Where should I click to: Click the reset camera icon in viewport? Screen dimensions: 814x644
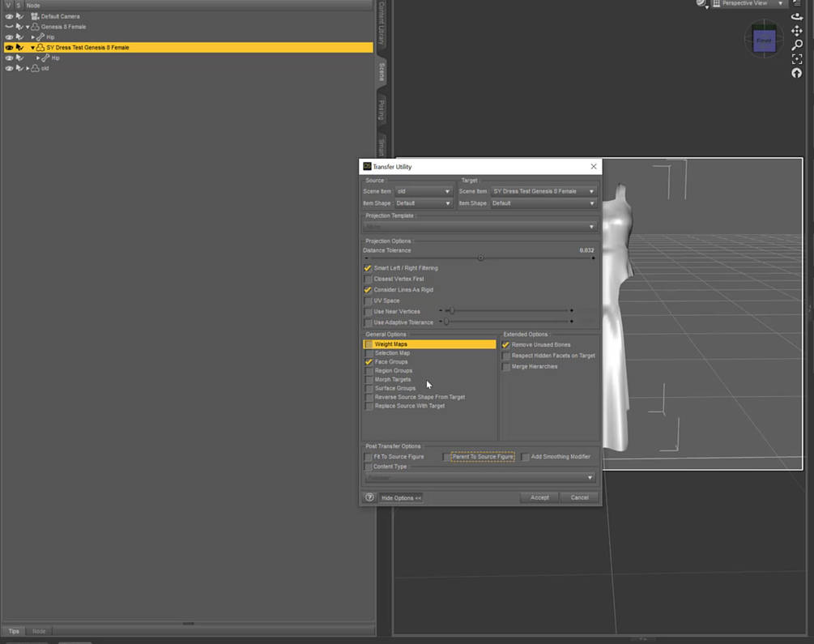(x=797, y=73)
